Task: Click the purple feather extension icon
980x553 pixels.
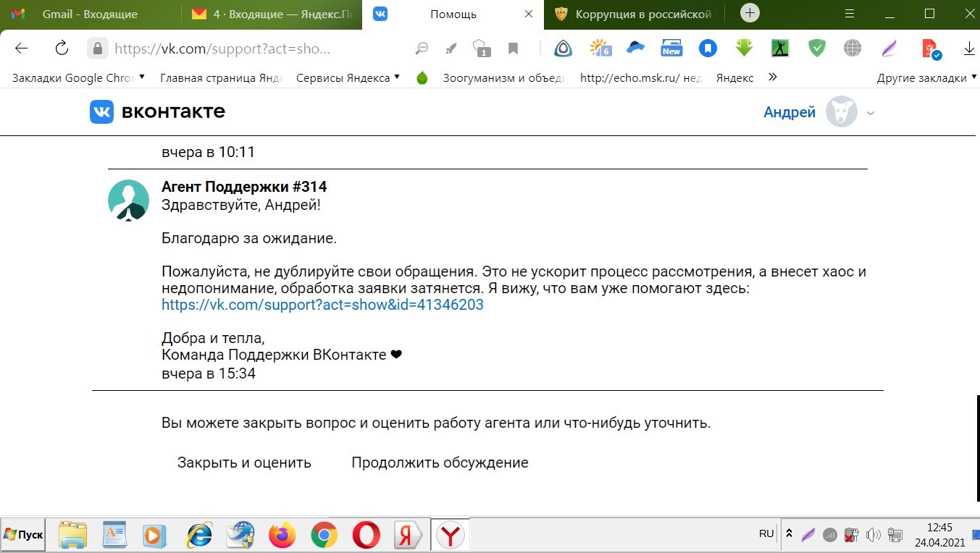Action: click(x=889, y=48)
